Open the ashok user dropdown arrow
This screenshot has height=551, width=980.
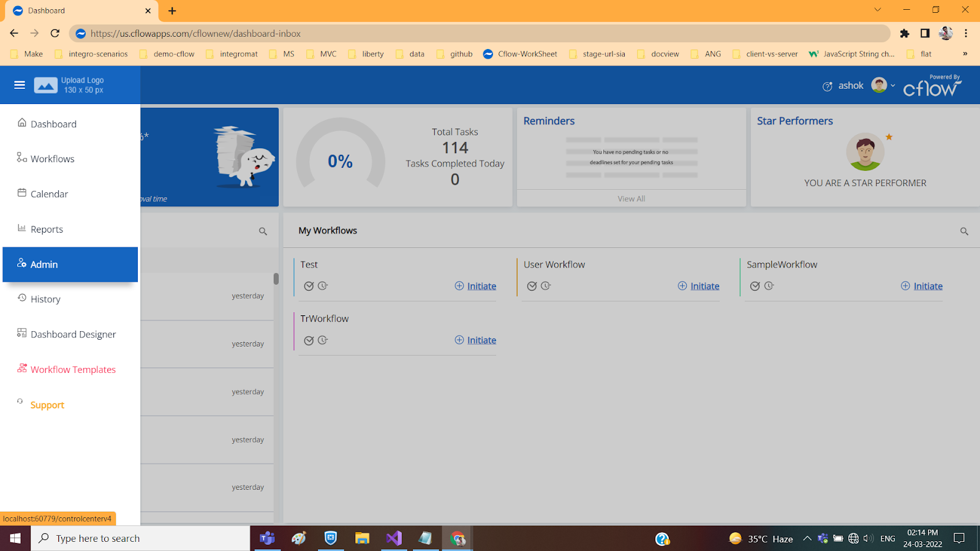pyautogui.click(x=892, y=86)
